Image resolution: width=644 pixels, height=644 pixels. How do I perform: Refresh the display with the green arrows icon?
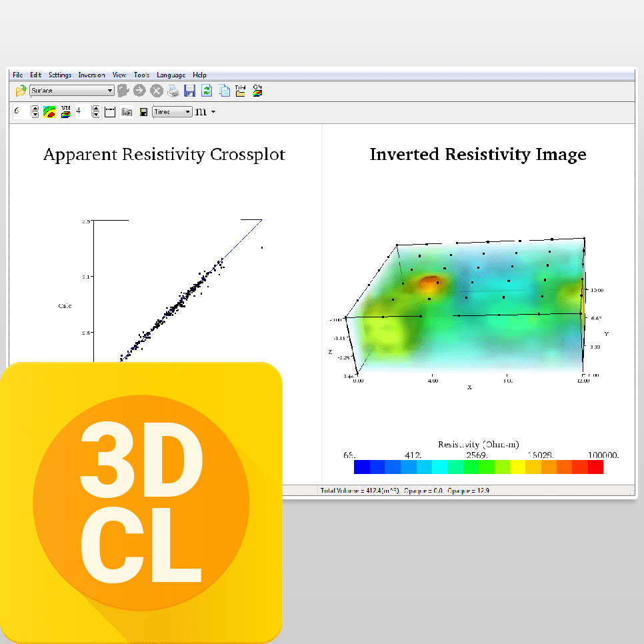click(x=207, y=91)
